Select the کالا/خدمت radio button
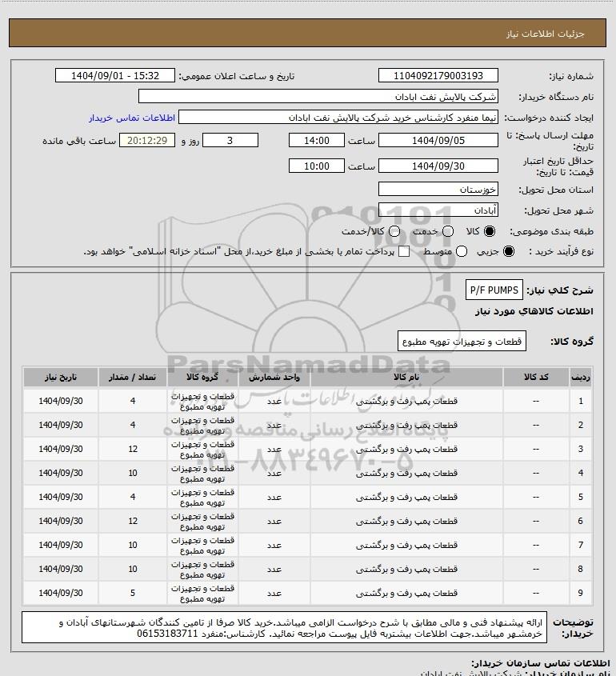Screen dimensions: 616x676 [394, 231]
